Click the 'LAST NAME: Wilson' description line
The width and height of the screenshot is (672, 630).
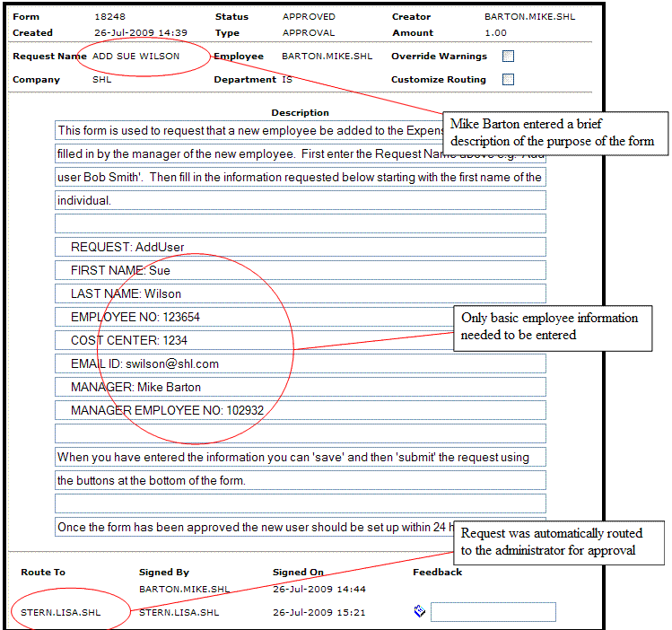[x=300, y=293]
